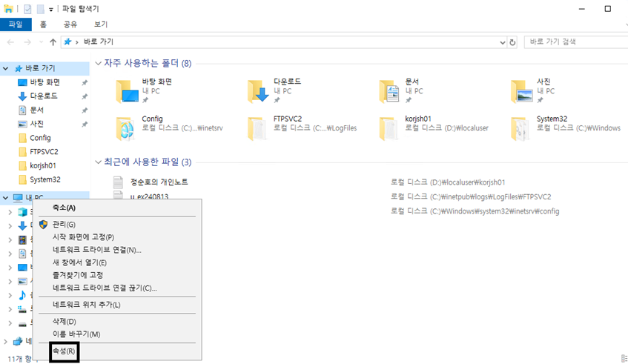This screenshot has width=628, height=364.
Task: Open the 파일 ribbon tab
Action: pyautogui.click(x=16, y=24)
